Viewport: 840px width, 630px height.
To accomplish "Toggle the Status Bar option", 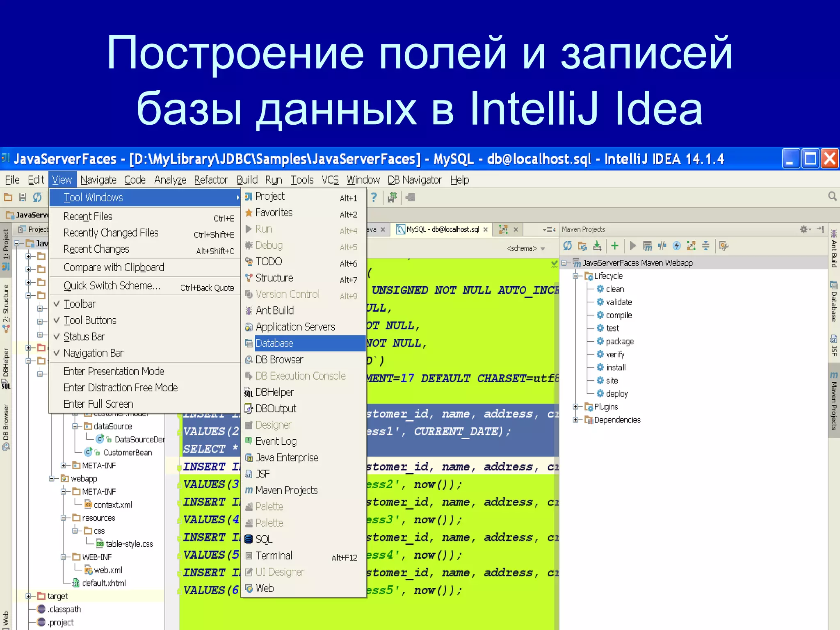I will (x=145, y=337).
